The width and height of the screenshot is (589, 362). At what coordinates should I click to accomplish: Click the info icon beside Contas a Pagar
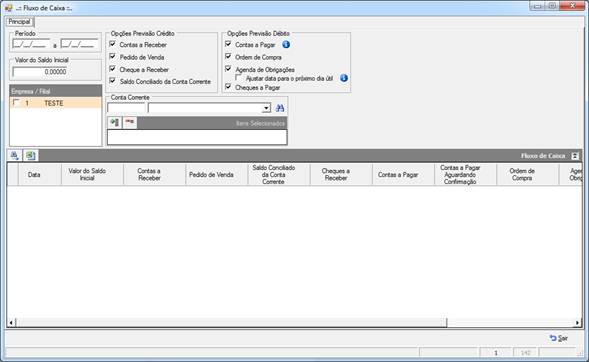pyautogui.click(x=286, y=44)
